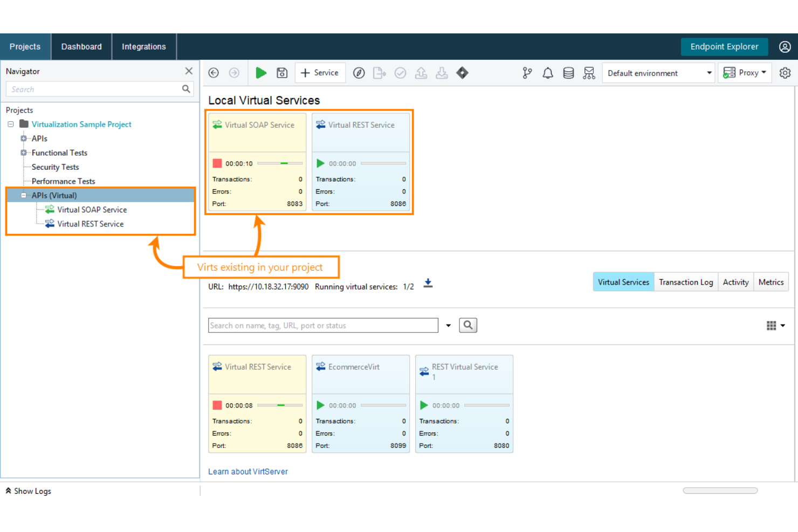Click the save project icon in the toolbar

click(x=282, y=72)
